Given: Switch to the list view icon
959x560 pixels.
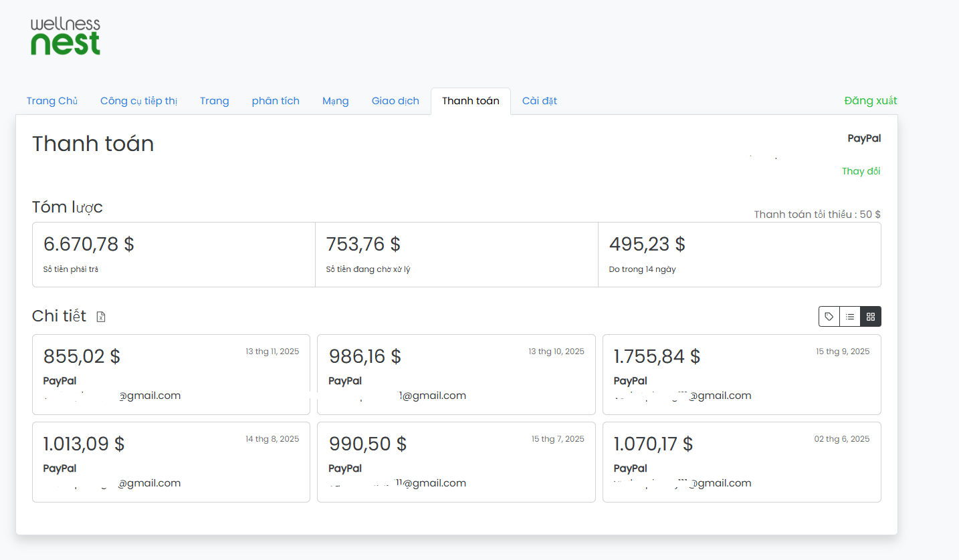Looking at the screenshot, I should point(850,317).
